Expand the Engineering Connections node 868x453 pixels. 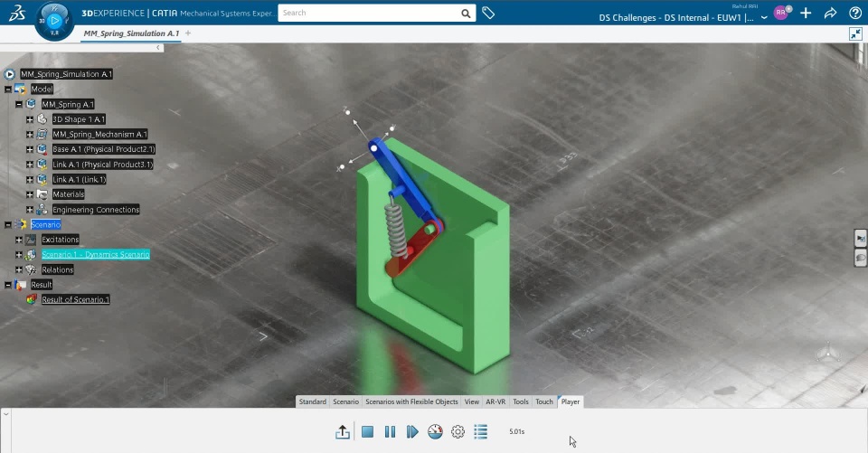tap(30, 210)
